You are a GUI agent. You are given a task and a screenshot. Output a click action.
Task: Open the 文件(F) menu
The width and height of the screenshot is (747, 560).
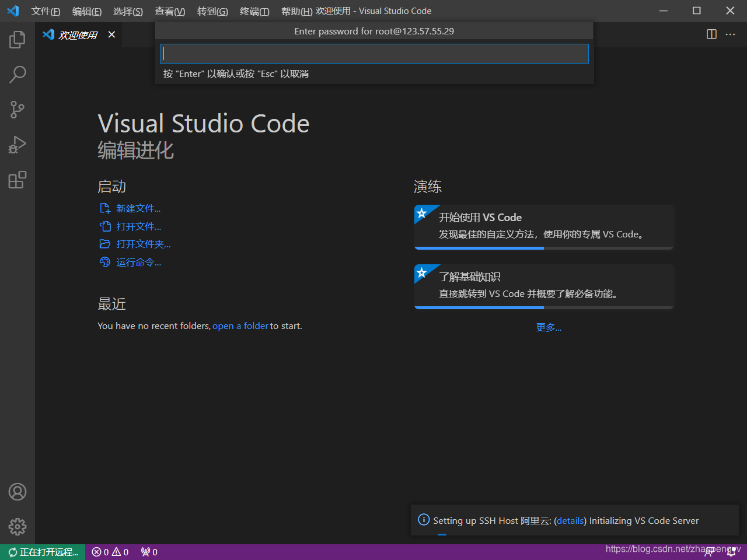(46, 11)
